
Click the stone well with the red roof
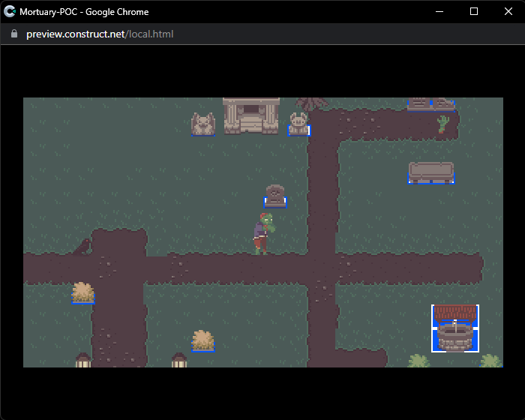pyautogui.click(x=455, y=328)
